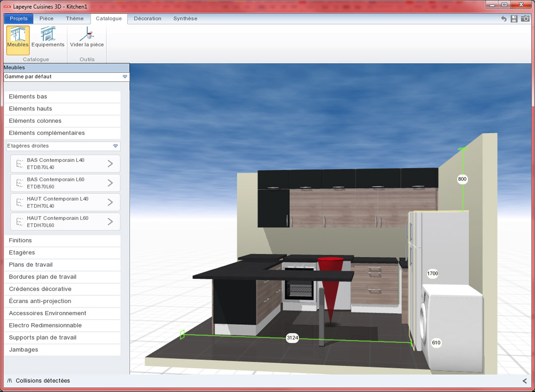Image resolution: width=535 pixels, height=392 pixels.
Task: Click the shelf icon for BAS Contemporain L40
Action: coord(19,163)
